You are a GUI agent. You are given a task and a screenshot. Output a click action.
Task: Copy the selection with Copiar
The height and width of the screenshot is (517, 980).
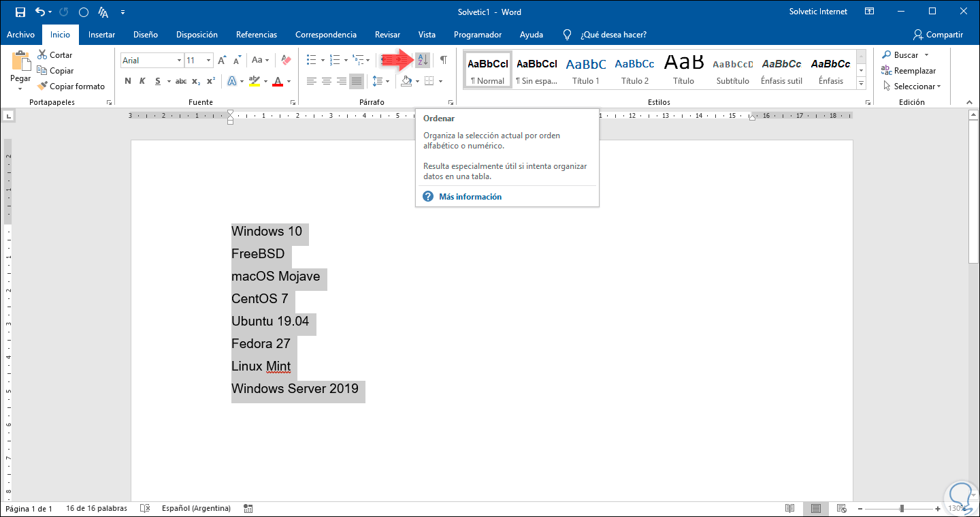[x=55, y=71]
